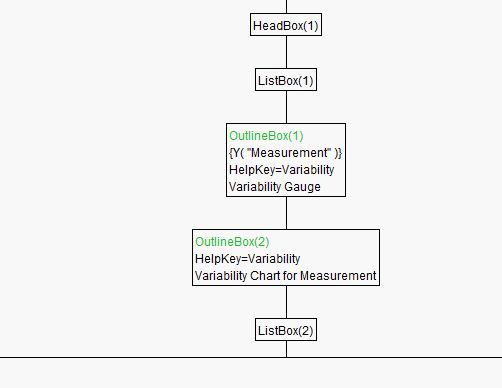This screenshot has width=502, height=388.
Task: Select the ListBox(1) node
Action: (286, 80)
